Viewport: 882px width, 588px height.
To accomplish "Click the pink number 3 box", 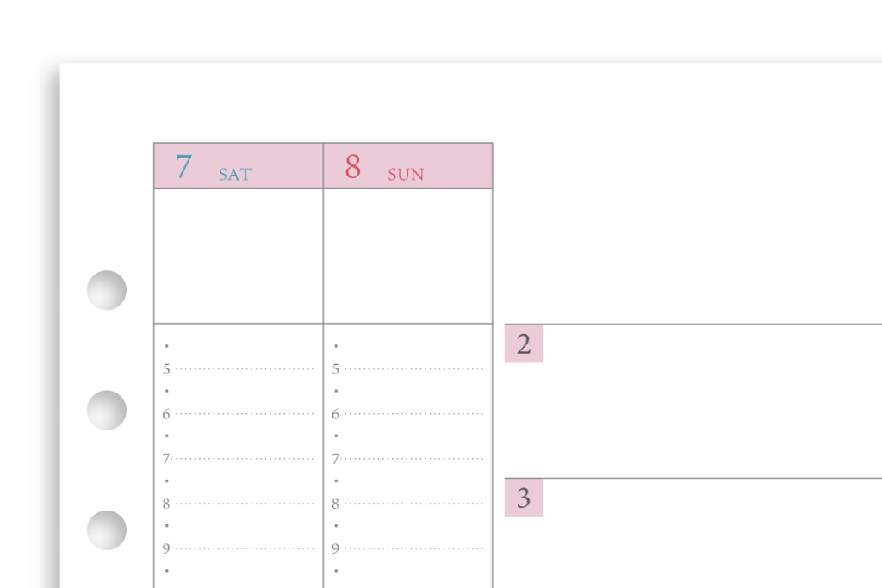I will point(524,498).
